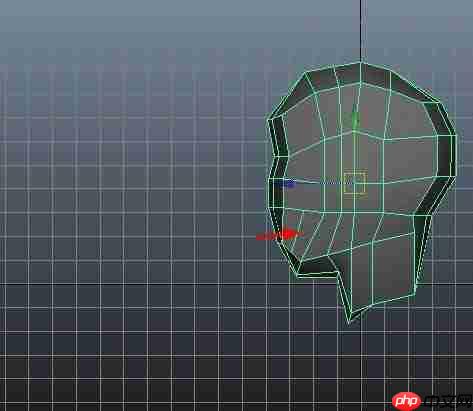Pick the back-bottom corner vertex of neck
This screenshot has height=411, width=473.
(415, 294)
